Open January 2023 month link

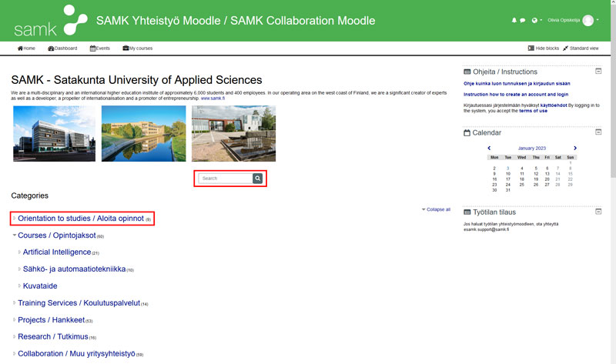(532, 149)
